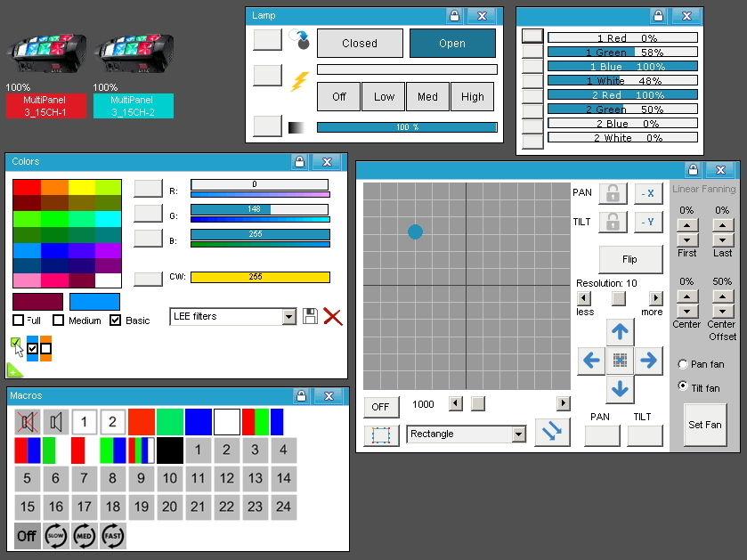Click the rectangle shape selection icon
Screen dimensions: 747x560
pyautogui.click(x=381, y=435)
